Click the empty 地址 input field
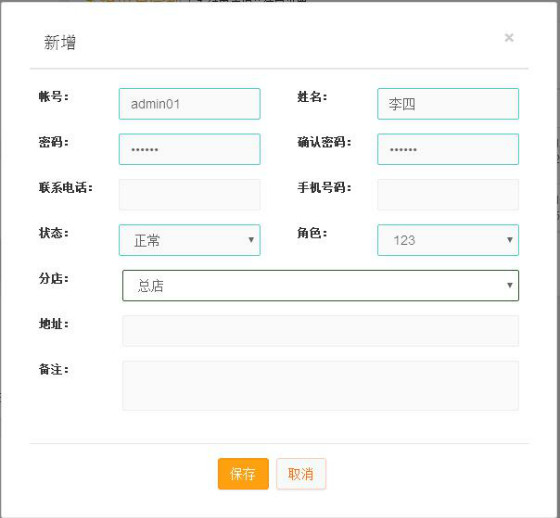 point(320,331)
